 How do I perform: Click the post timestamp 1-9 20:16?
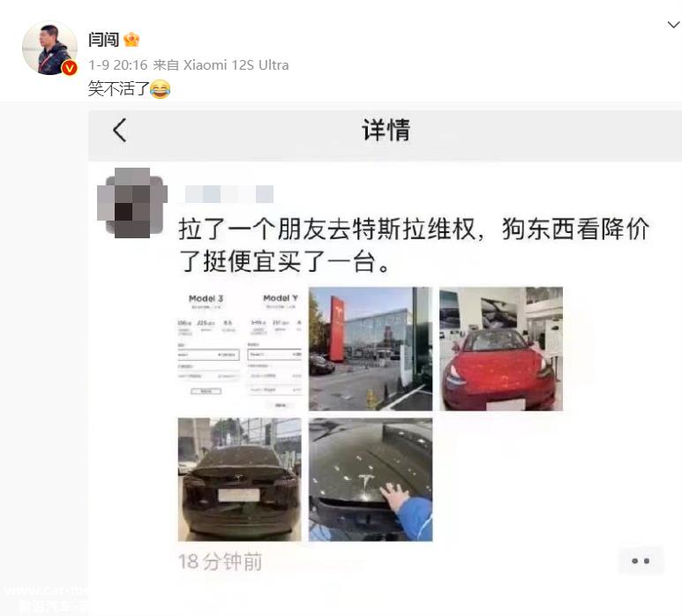click(118, 65)
